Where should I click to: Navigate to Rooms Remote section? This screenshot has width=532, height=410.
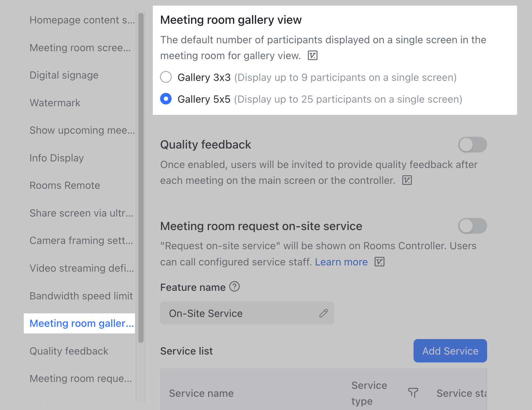[x=65, y=186]
